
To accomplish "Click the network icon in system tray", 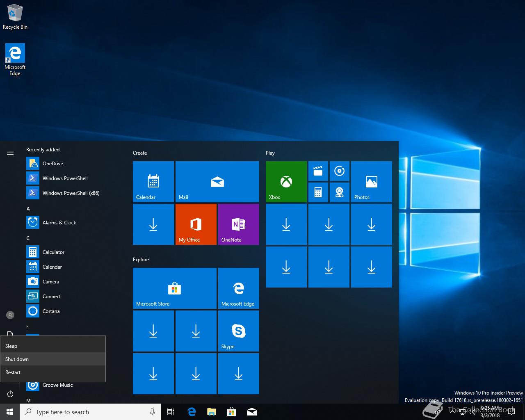I will tap(462, 412).
